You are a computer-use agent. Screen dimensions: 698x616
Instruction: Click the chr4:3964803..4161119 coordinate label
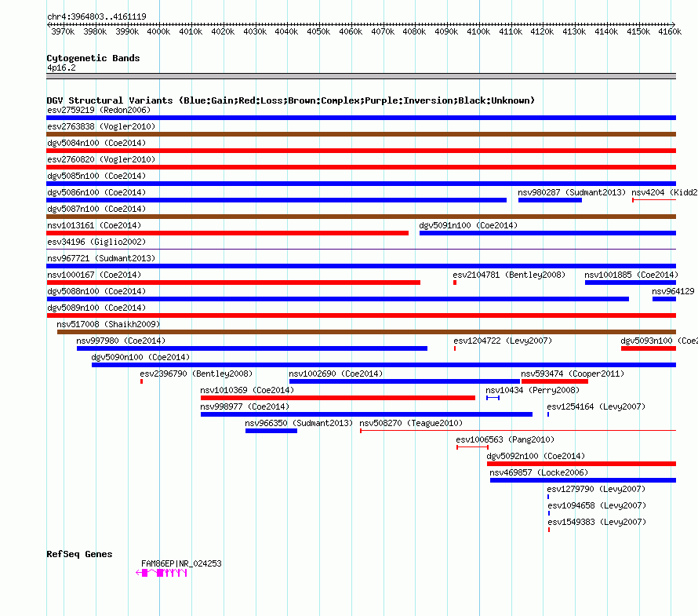point(96,16)
